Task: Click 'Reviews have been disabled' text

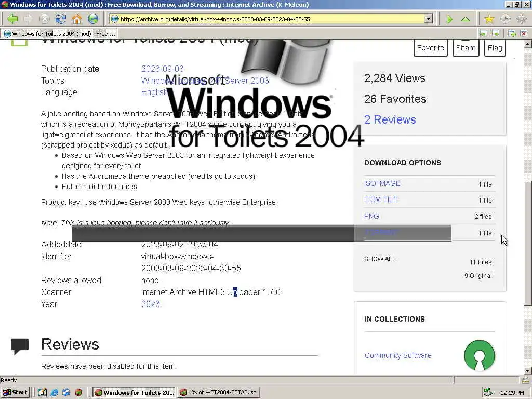Action: point(109,366)
